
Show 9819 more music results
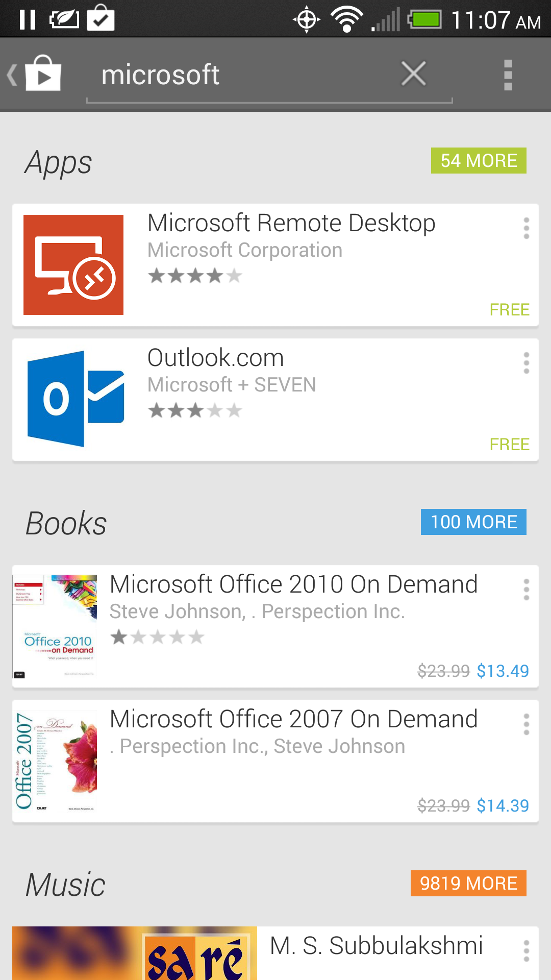pos(468,884)
